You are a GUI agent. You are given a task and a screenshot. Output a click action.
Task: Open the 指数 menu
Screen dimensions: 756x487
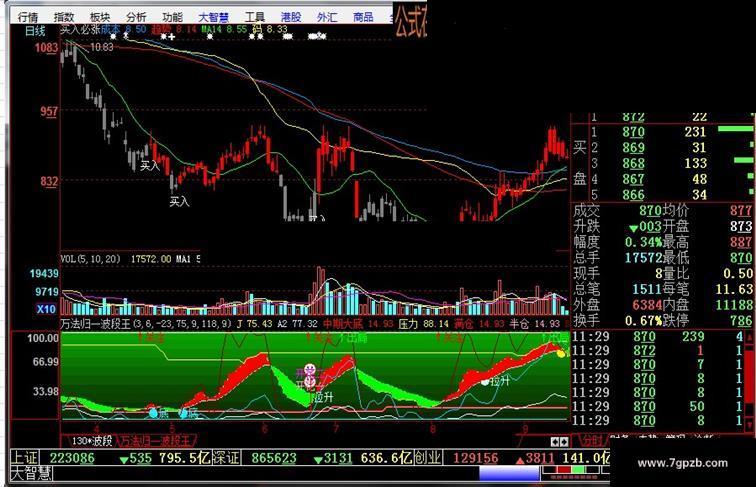pyautogui.click(x=64, y=17)
